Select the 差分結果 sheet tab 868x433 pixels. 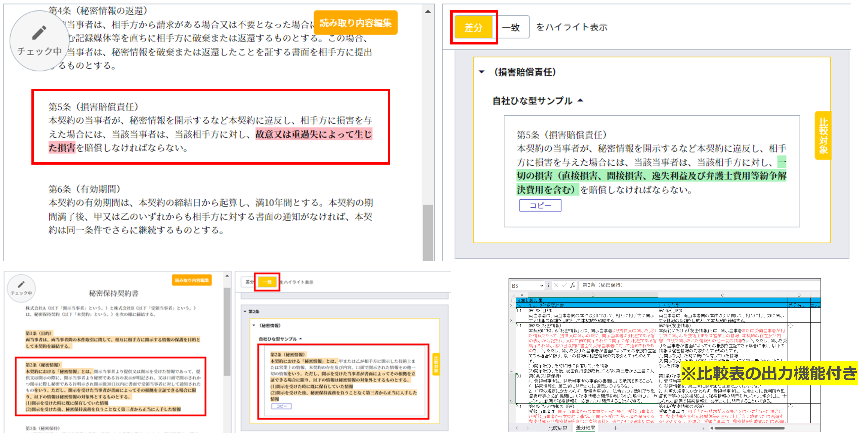585,428
